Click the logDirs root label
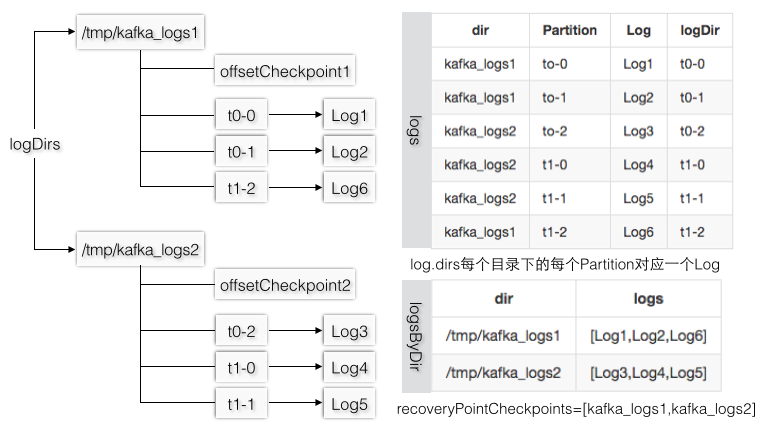 35,144
